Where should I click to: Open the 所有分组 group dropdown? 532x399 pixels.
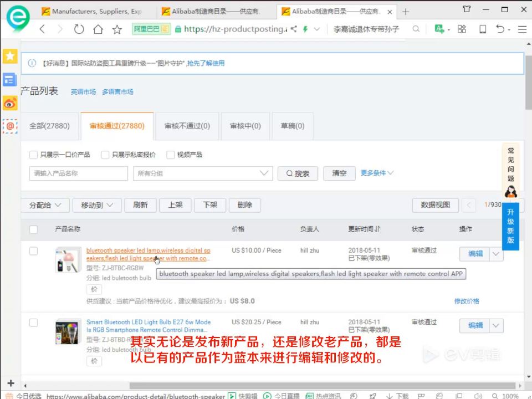point(203,173)
